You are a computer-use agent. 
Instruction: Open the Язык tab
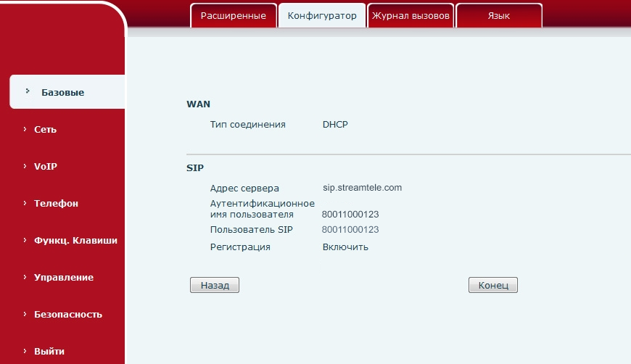tap(499, 16)
